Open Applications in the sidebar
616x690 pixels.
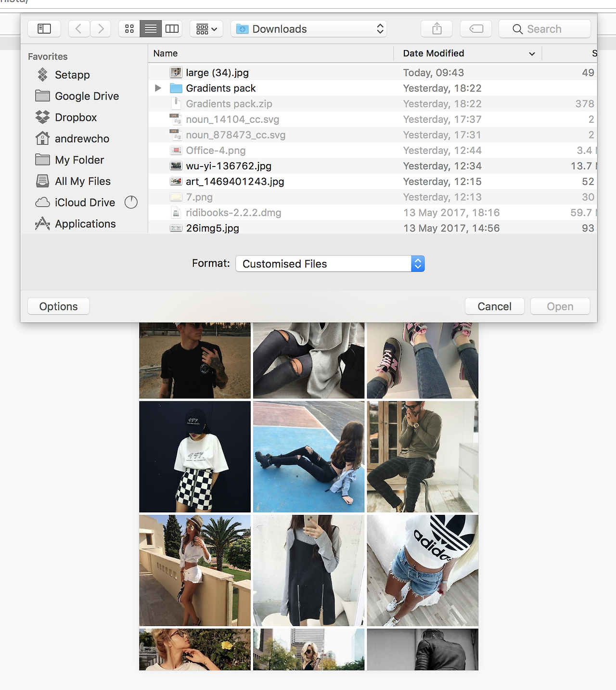pyautogui.click(x=85, y=224)
